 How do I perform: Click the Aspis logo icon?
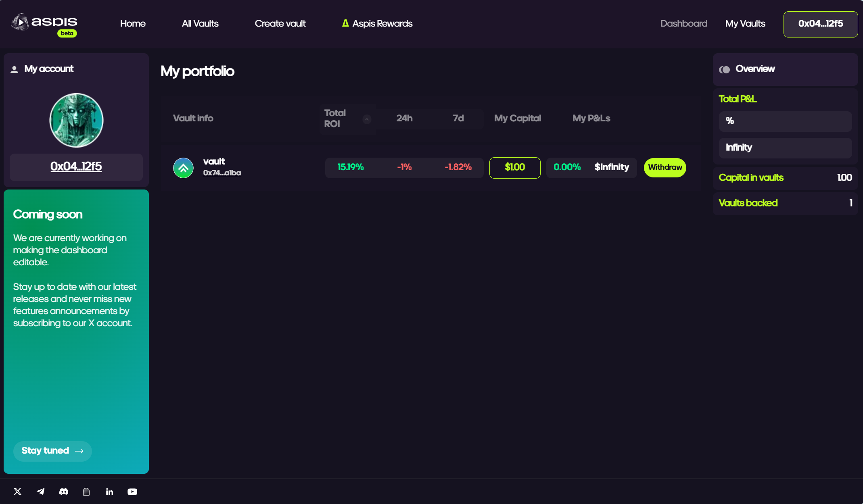coord(19,23)
